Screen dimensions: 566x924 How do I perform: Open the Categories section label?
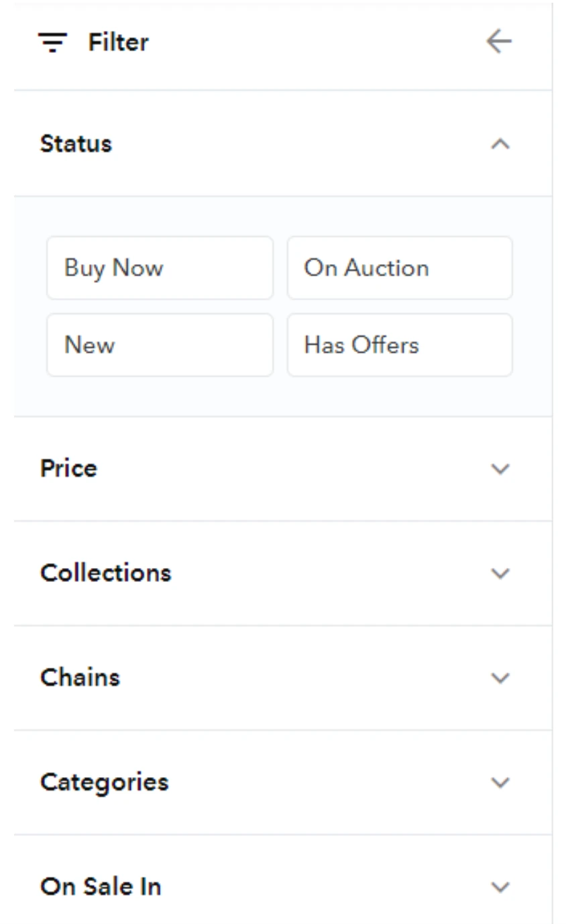point(105,782)
